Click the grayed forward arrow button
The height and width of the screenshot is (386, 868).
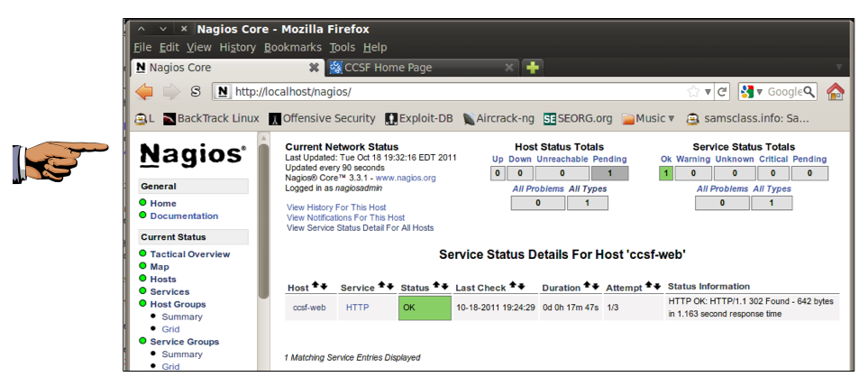(x=171, y=92)
